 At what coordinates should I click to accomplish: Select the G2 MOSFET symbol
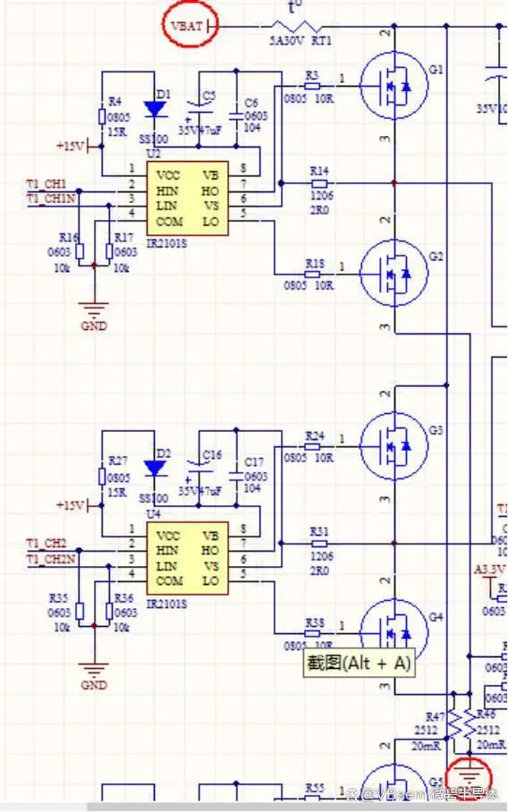(394, 273)
